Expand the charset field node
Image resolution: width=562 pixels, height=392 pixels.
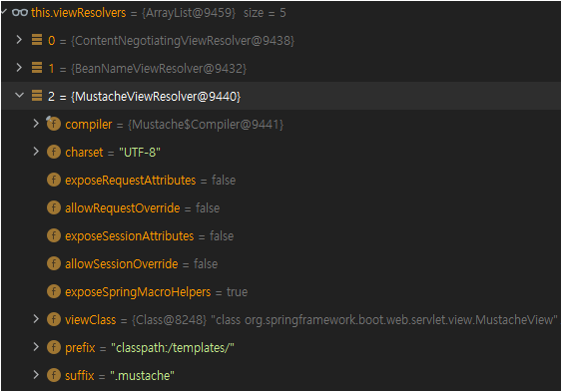click(36, 152)
